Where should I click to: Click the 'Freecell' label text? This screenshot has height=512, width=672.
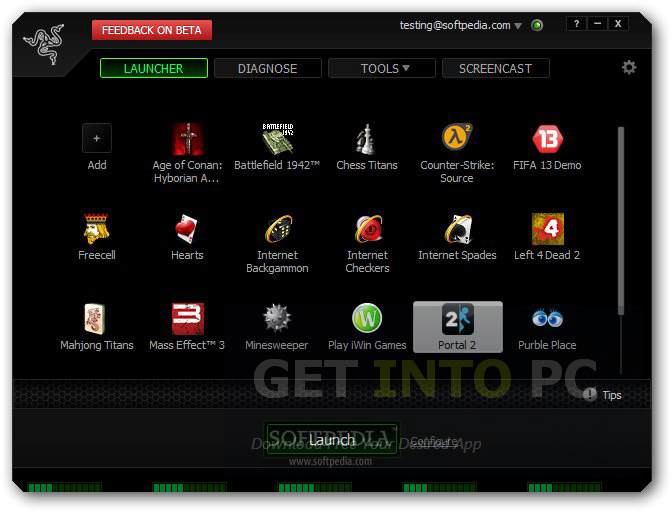tap(97, 255)
